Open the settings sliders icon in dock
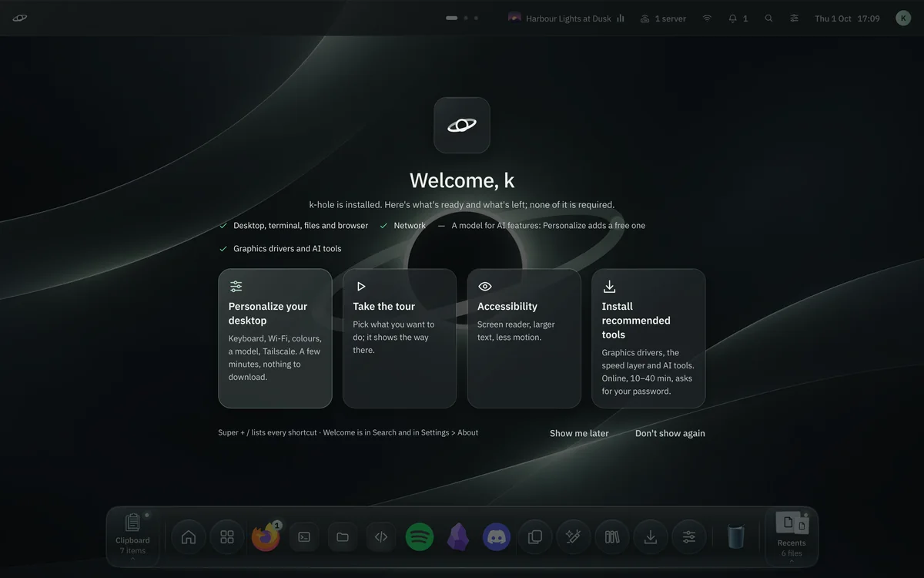 pos(689,537)
